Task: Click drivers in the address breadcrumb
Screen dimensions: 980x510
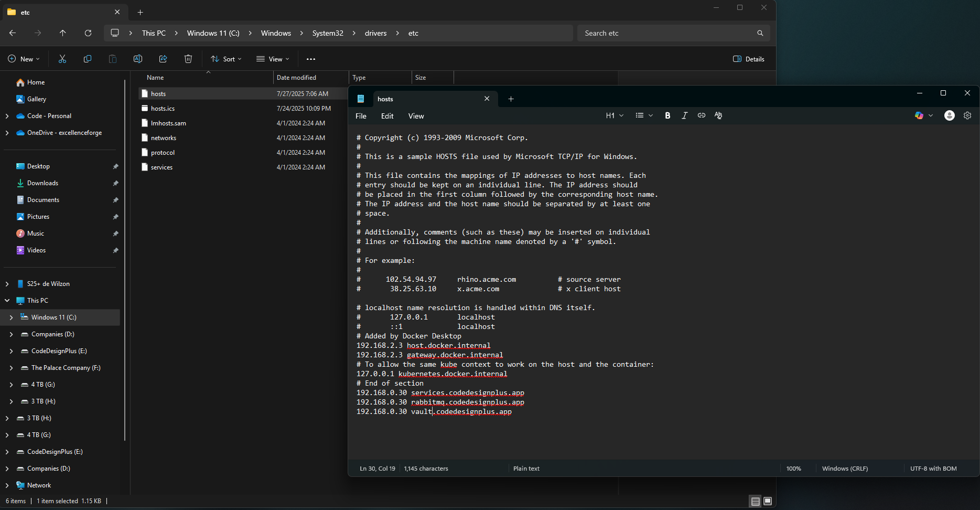Action: tap(376, 33)
